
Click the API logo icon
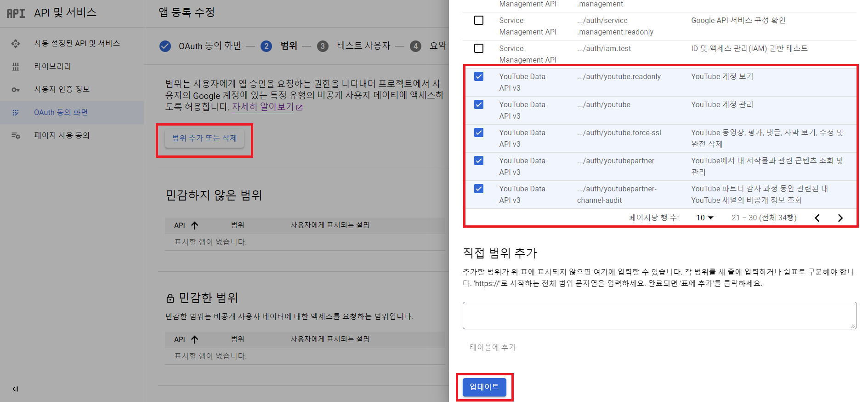click(x=16, y=13)
